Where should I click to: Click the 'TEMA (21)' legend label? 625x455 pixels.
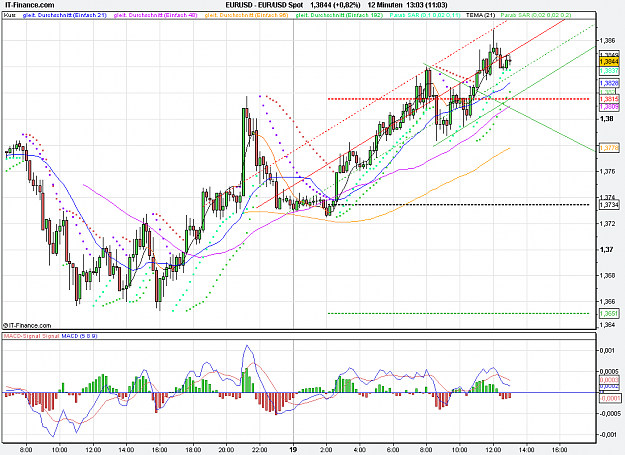(x=480, y=15)
